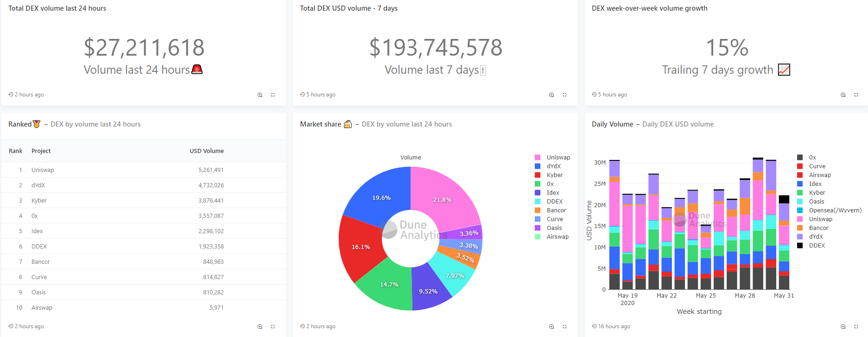Open the Ranked panel title link
This screenshot has width=868, height=337.
pos(20,124)
